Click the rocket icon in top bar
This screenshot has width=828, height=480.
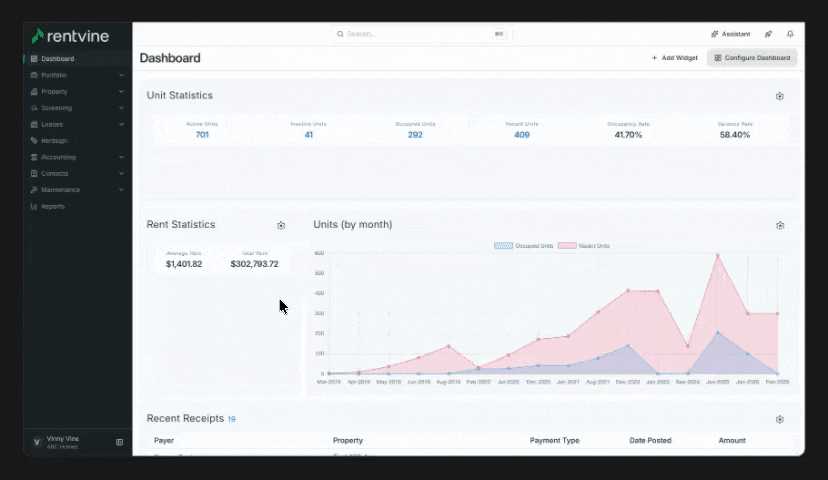768,34
